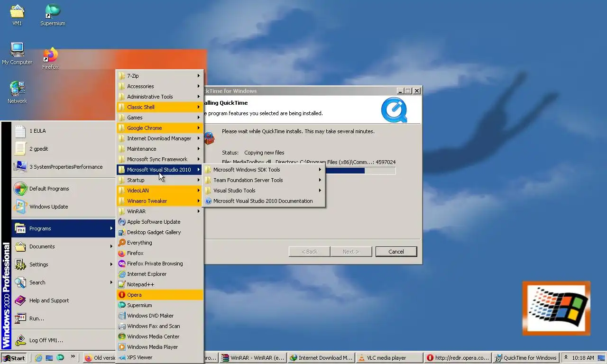
Task: Open the Internet Download Manager folder
Action: pos(160,138)
